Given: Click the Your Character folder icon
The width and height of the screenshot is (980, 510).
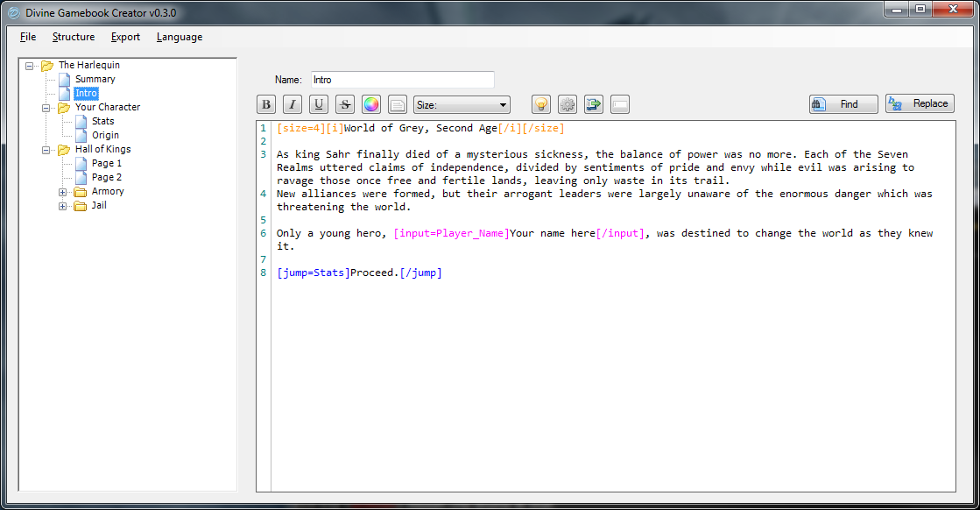Looking at the screenshot, I should point(64,108).
